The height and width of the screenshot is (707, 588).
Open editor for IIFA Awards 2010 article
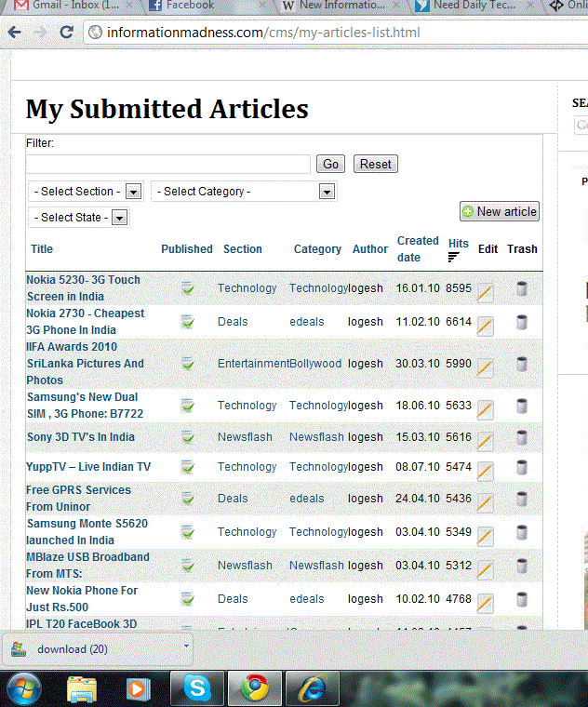(485, 368)
